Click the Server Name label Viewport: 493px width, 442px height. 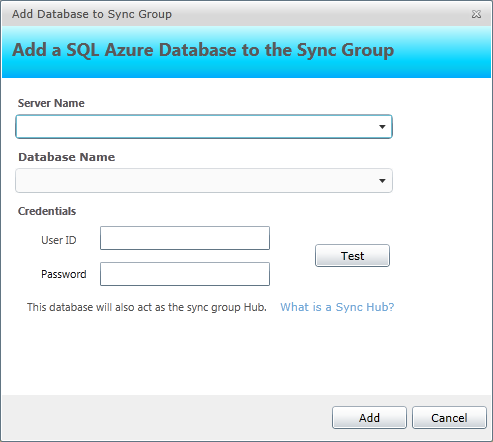51,103
